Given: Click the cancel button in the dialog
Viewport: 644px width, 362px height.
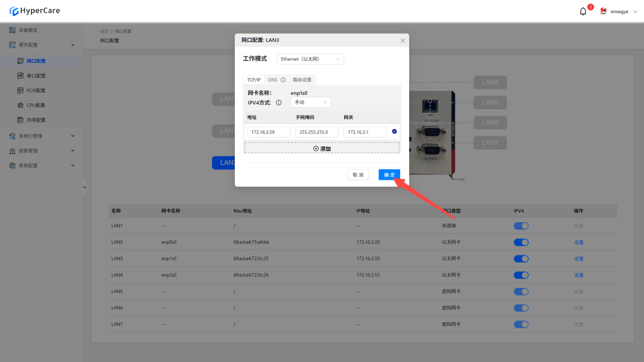Looking at the screenshot, I should (x=358, y=175).
